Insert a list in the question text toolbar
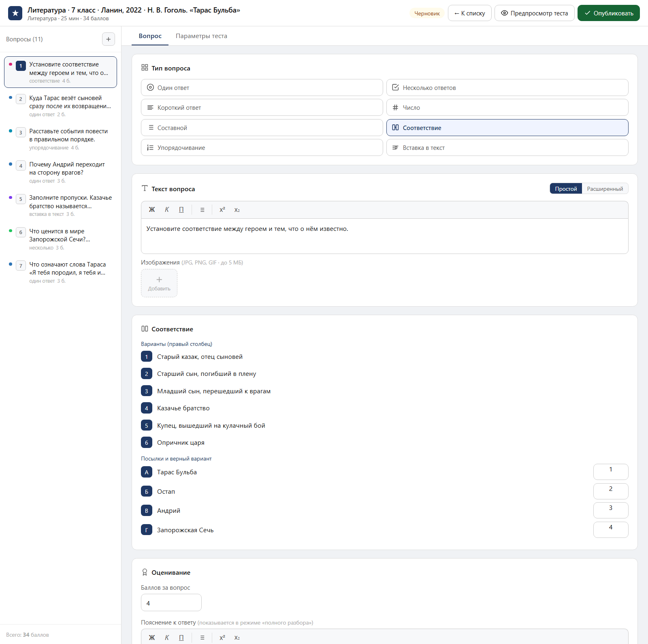Viewport: 648px width, 644px height. pyautogui.click(x=202, y=210)
